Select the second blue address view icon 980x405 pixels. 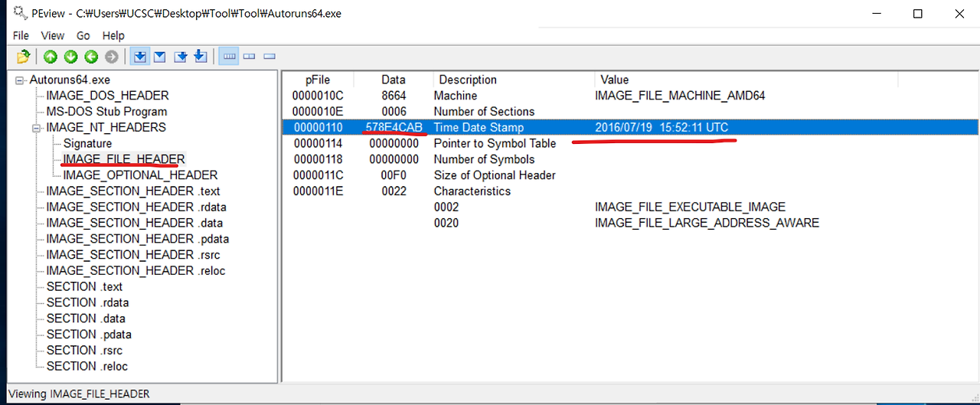[160, 57]
